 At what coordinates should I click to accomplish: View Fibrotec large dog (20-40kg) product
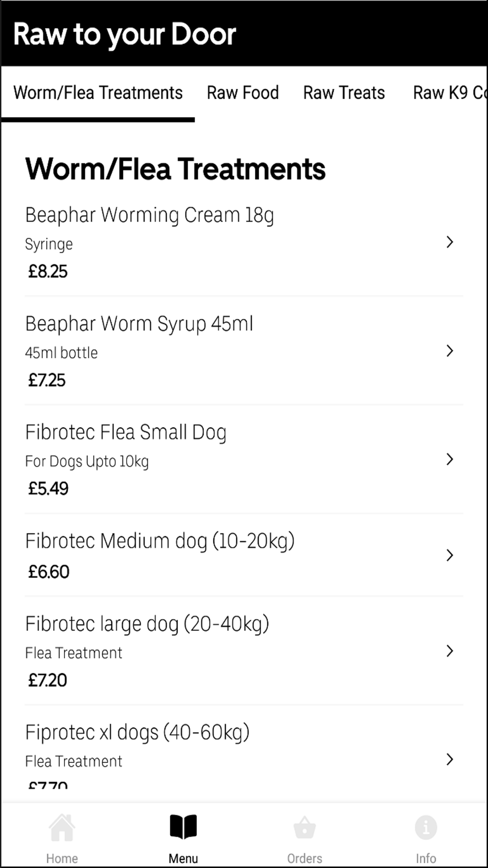[x=147, y=624]
